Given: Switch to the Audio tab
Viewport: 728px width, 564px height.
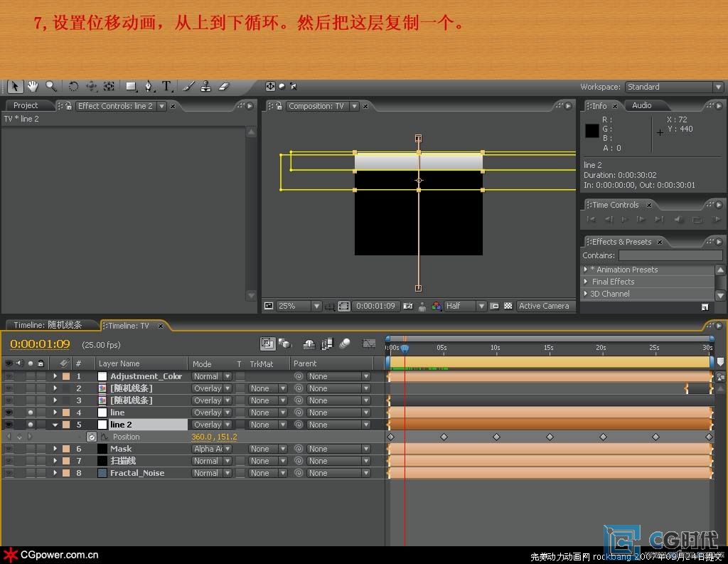Looking at the screenshot, I should pyautogui.click(x=642, y=105).
